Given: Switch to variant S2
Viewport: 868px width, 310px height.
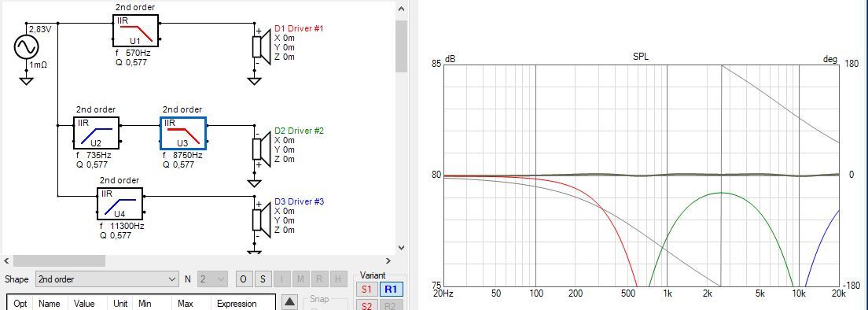Looking at the screenshot, I should [366, 305].
